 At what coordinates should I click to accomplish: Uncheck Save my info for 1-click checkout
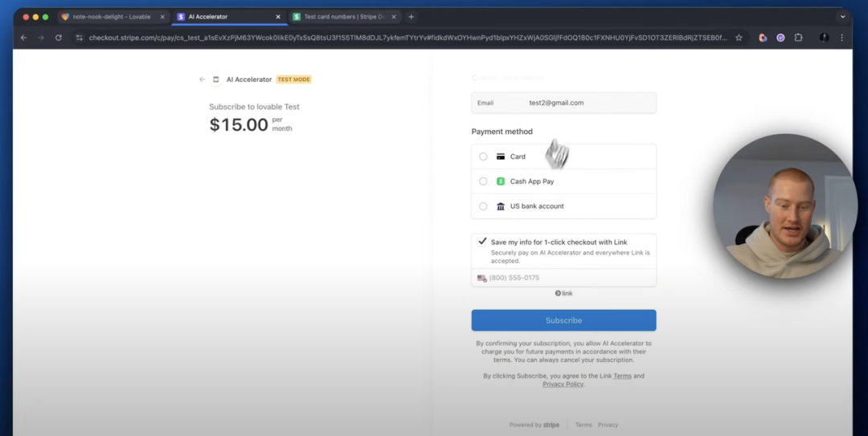(482, 242)
